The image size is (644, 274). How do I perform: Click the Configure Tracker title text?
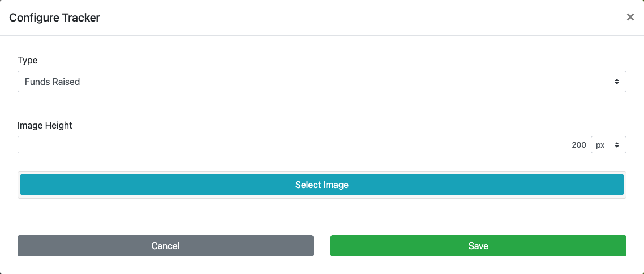click(x=54, y=18)
